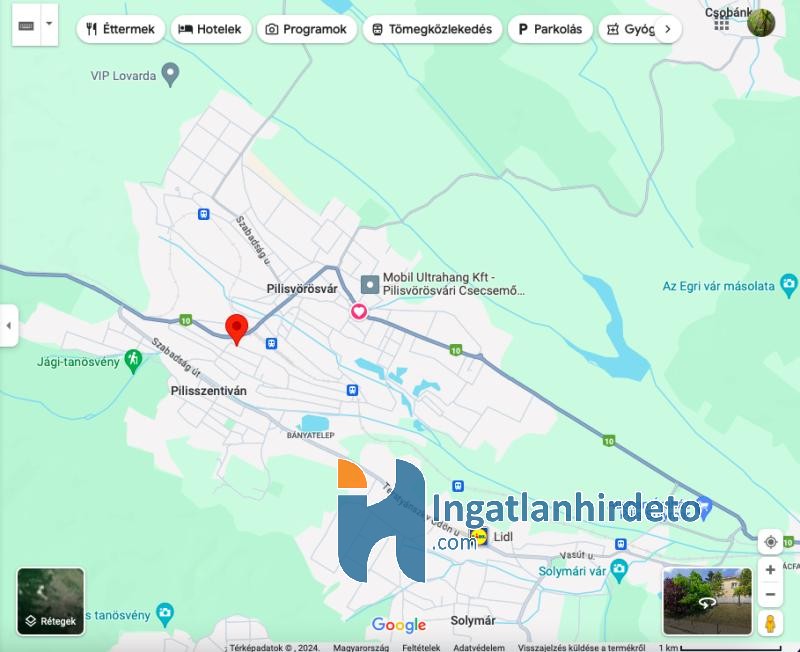The image size is (800, 652).
Task: Click the Térképadatok ©2024 footer text
Action: (274, 647)
